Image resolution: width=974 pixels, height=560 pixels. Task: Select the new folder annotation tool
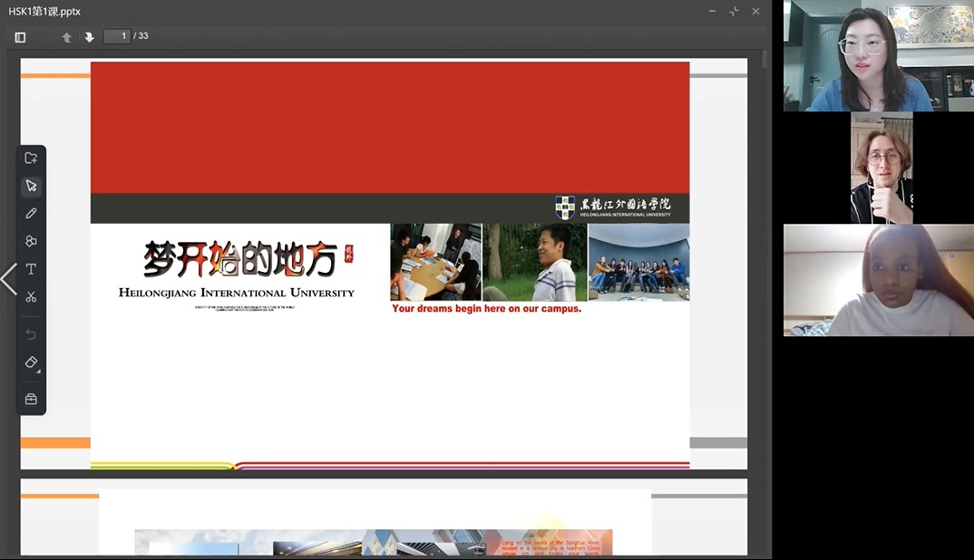tap(31, 159)
